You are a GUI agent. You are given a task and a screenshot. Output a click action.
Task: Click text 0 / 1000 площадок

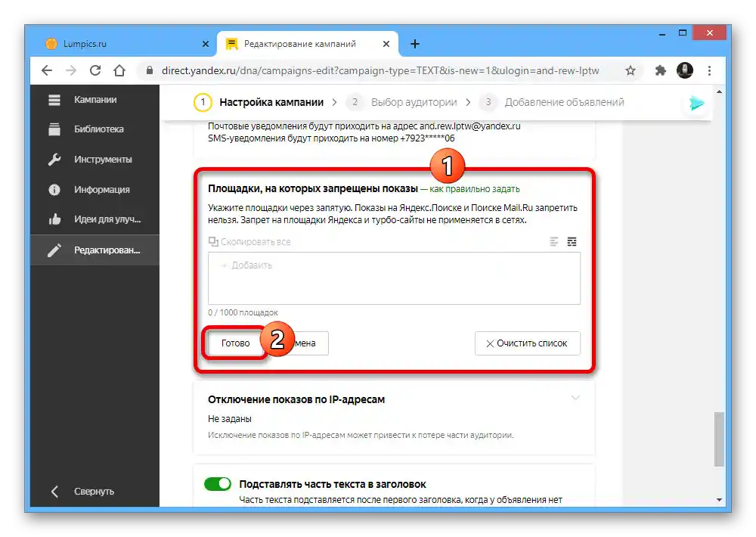click(243, 312)
